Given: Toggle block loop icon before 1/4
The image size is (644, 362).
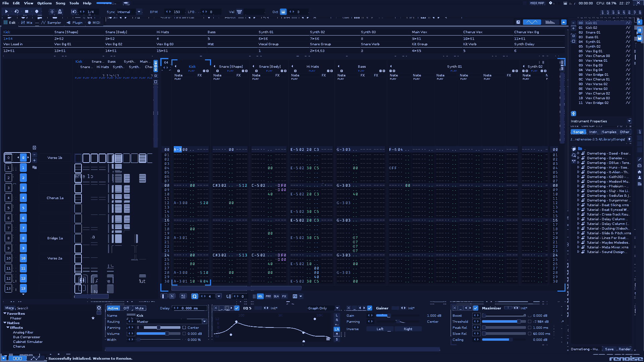Looking at the screenshot, I should tap(74, 11).
